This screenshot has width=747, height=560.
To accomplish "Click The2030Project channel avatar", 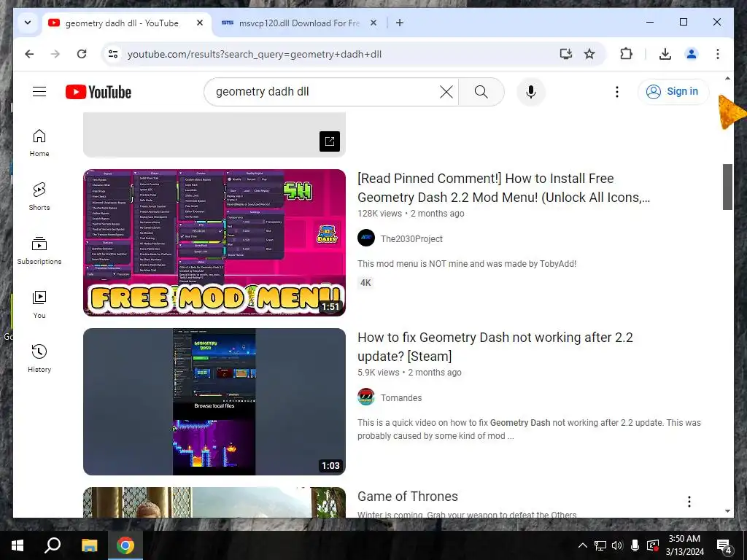I will [366, 238].
